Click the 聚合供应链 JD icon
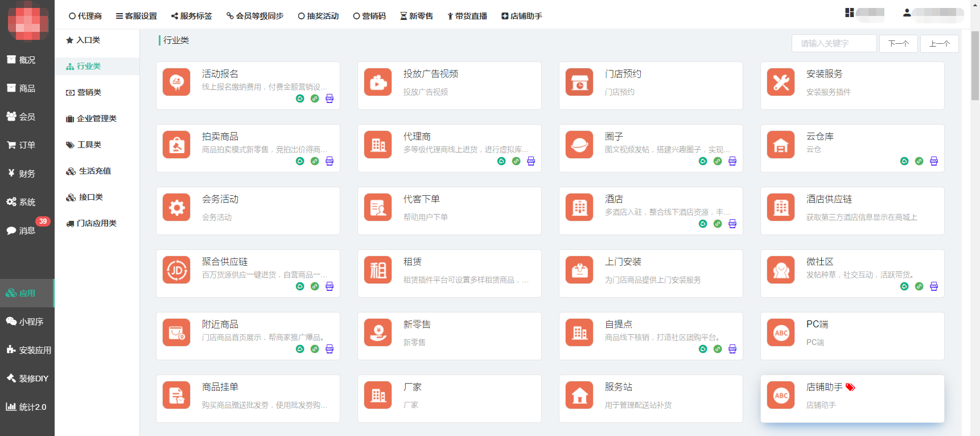 point(176,270)
